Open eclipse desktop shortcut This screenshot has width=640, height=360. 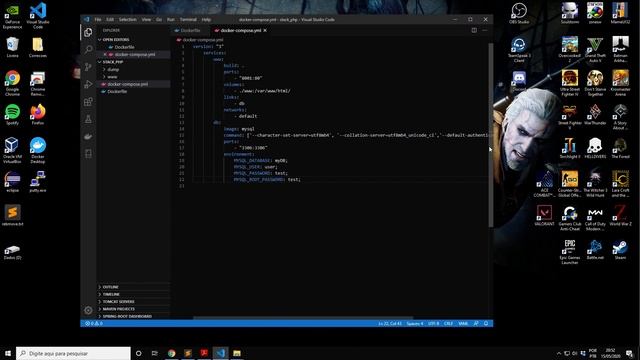click(13, 182)
